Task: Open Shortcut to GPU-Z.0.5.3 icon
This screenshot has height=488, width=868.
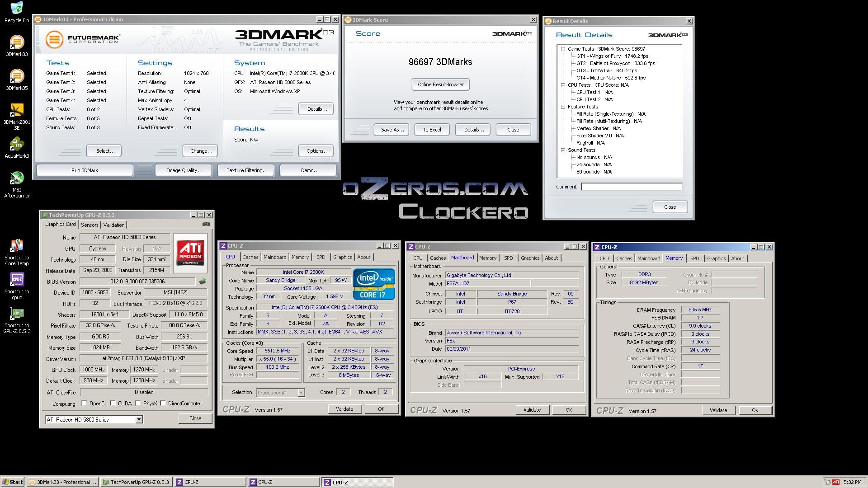Action: tap(17, 320)
